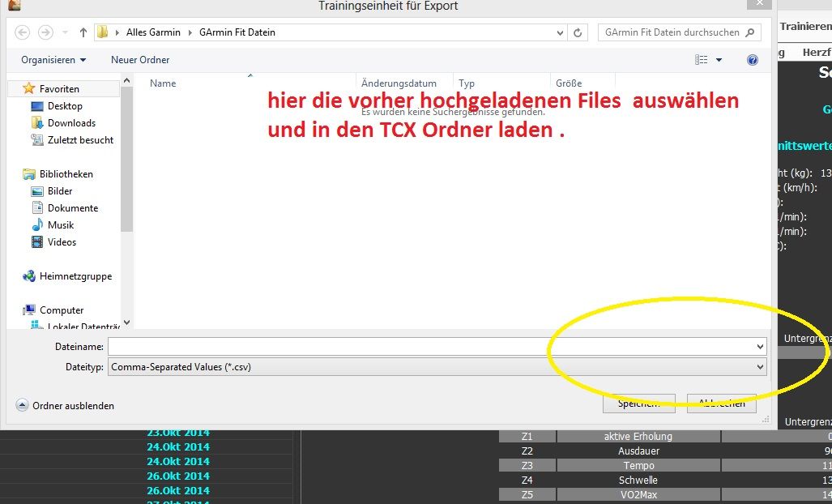This screenshot has width=832, height=504.
Task: Open the Musik library
Action: click(x=61, y=225)
